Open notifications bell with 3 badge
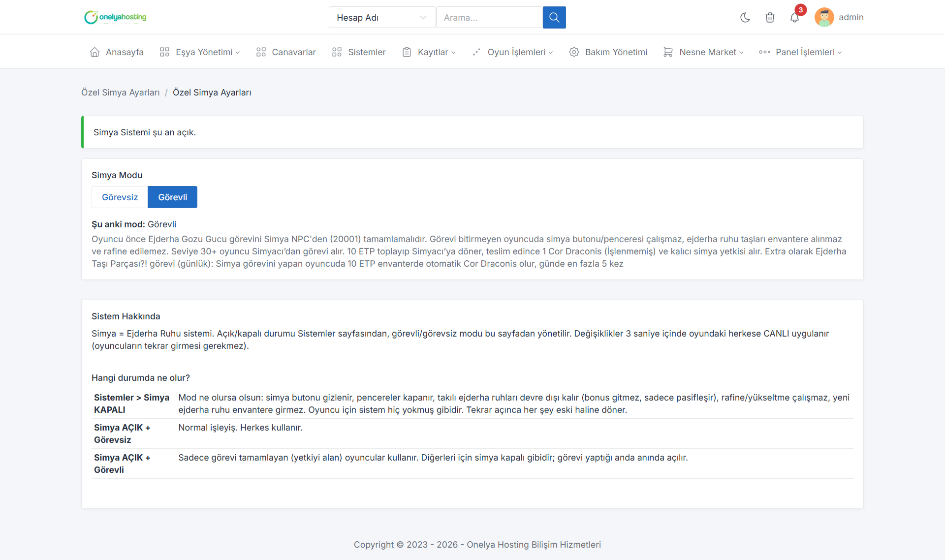Image resolution: width=945 pixels, height=560 pixels. coord(794,17)
